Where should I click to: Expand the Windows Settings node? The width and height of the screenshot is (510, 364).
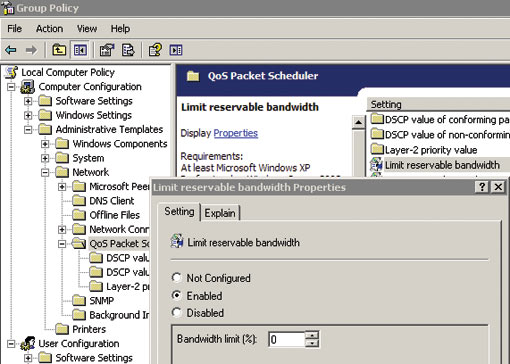[28, 115]
